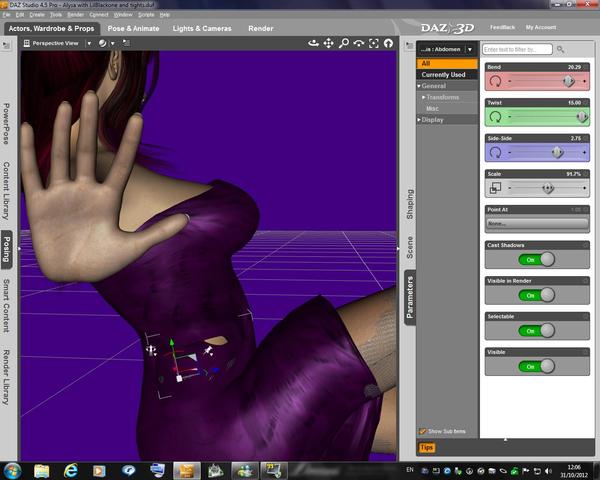The height and width of the screenshot is (480, 600).
Task: Toggle the Visible switch
Action: pos(537,366)
